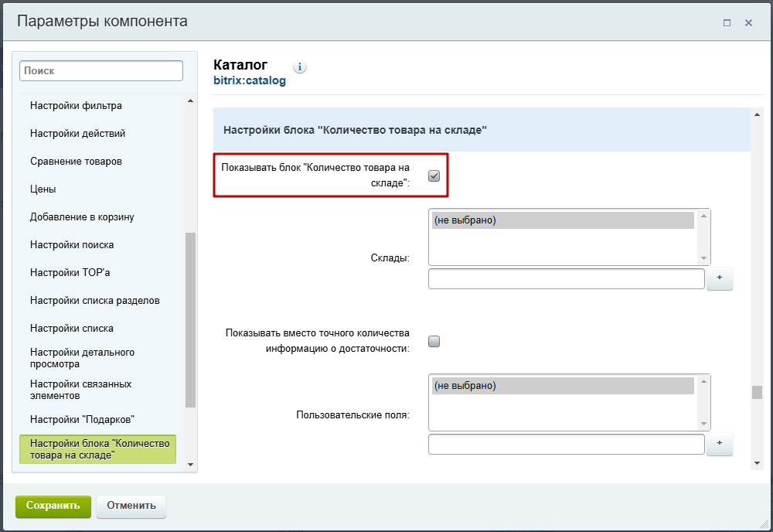The height and width of the screenshot is (532, 773).
Task: Click the Сохранить button
Action: pyautogui.click(x=53, y=506)
